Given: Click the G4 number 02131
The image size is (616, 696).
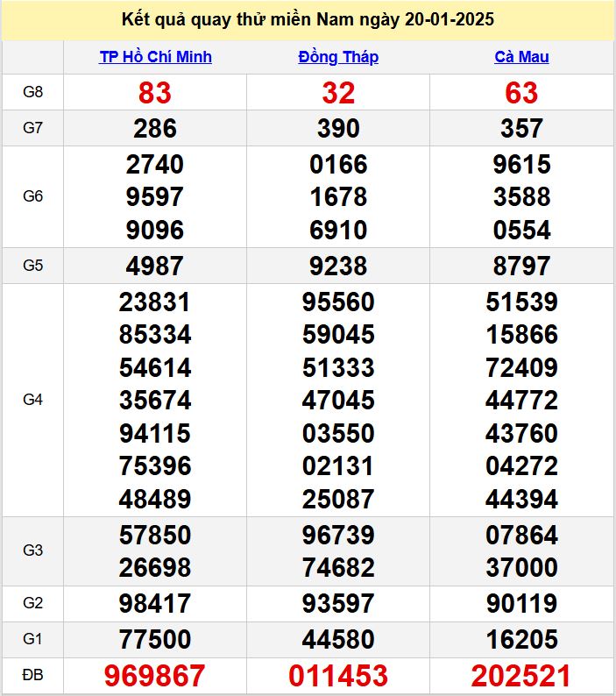Looking at the screenshot, I should (338, 465).
